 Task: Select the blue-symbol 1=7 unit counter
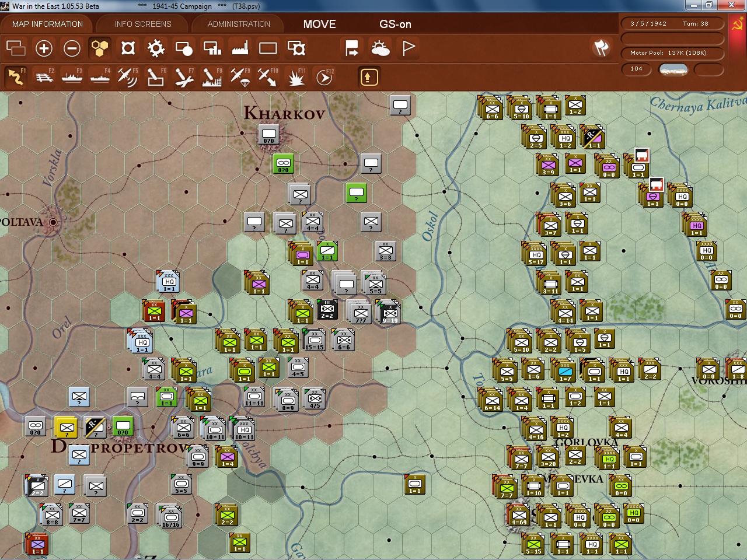click(565, 370)
